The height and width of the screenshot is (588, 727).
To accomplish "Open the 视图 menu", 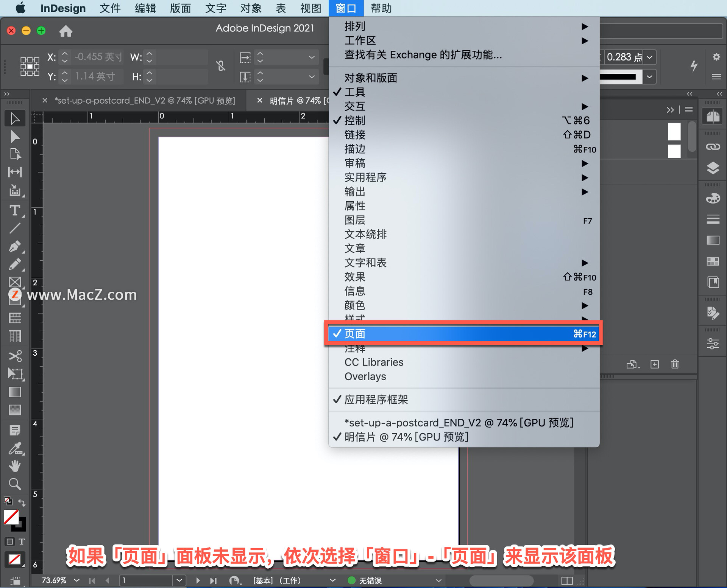I will click(x=310, y=8).
